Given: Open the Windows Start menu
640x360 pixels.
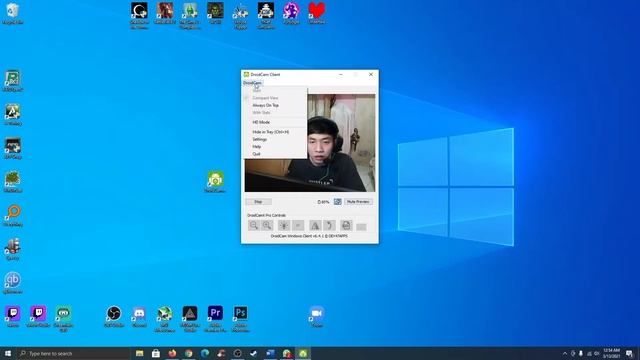Looking at the screenshot, I should [8, 353].
